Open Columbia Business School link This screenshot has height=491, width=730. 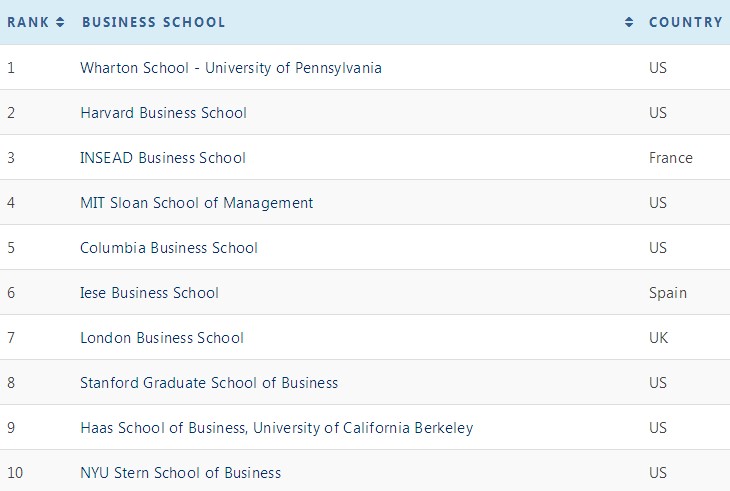coord(169,248)
